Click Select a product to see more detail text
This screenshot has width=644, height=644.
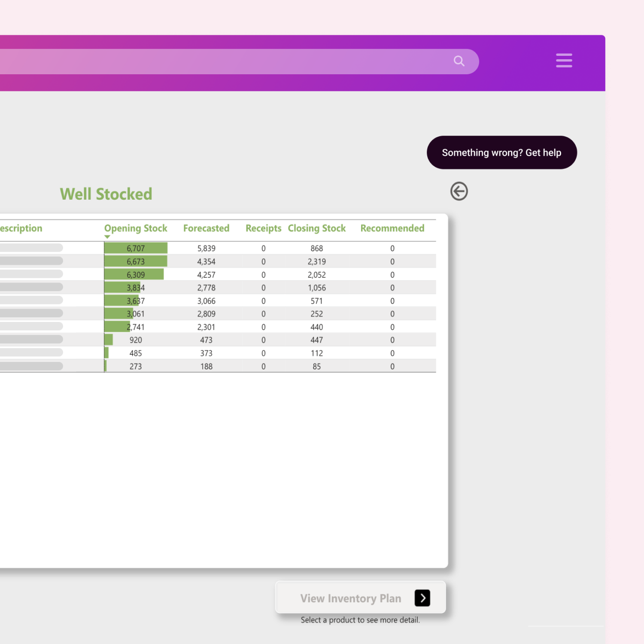360,620
